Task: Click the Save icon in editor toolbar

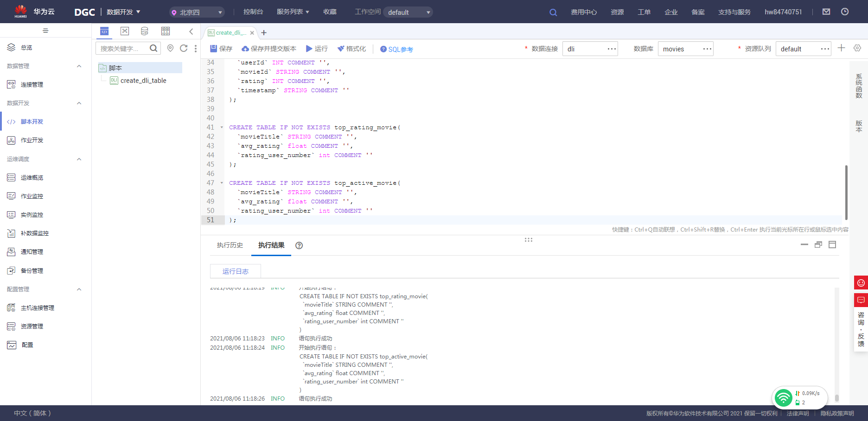Action: (x=214, y=49)
